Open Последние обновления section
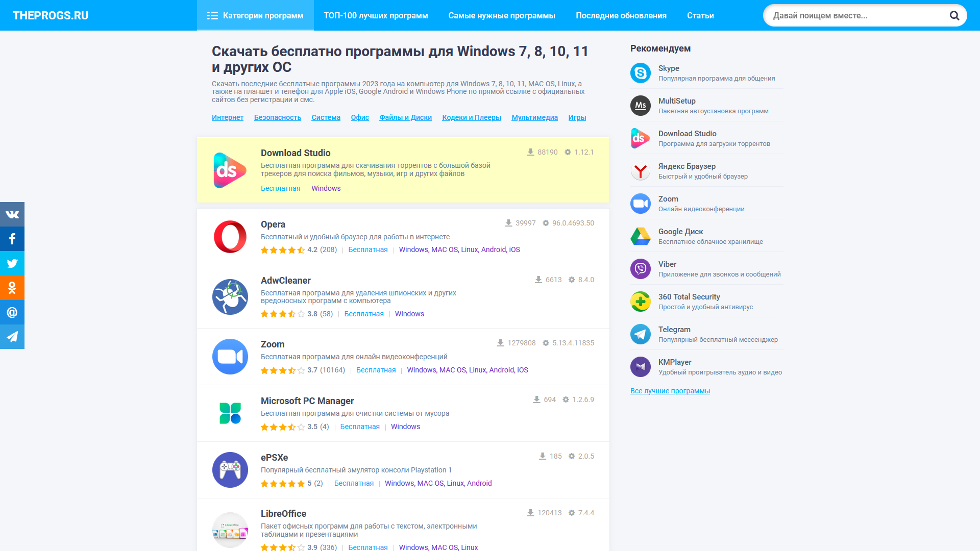The width and height of the screenshot is (980, 551). tap(621, 15)
